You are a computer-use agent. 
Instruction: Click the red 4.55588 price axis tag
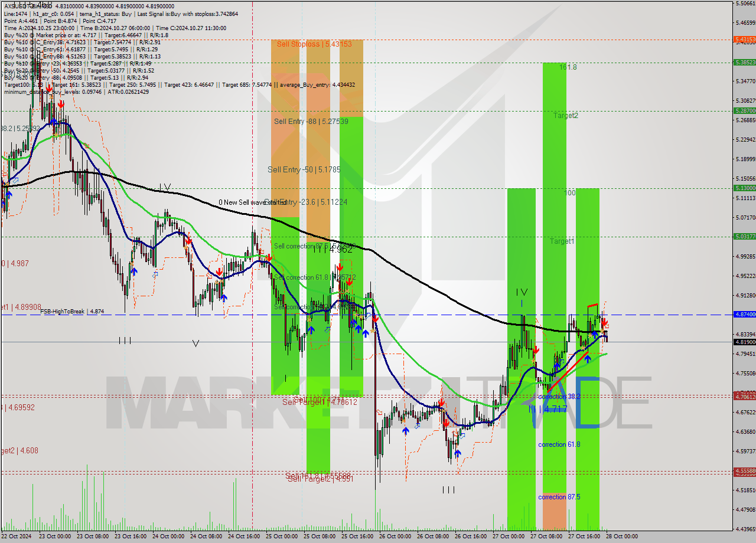[x=745, y=472]
